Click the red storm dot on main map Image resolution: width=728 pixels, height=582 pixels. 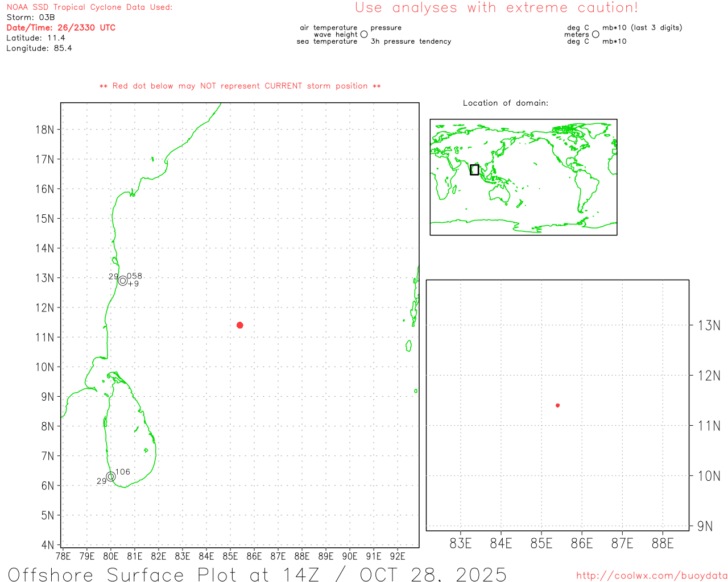pos(240,325)
